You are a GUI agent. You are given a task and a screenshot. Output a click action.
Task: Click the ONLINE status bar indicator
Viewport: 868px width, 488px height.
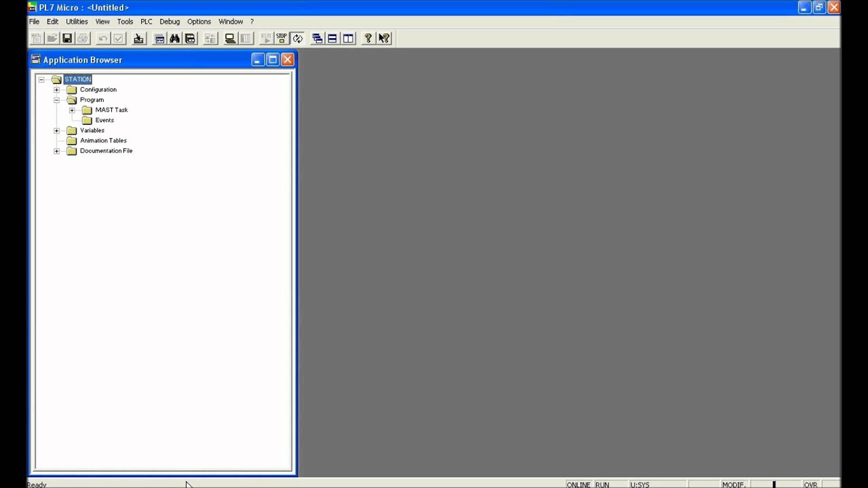click(578, 485)
